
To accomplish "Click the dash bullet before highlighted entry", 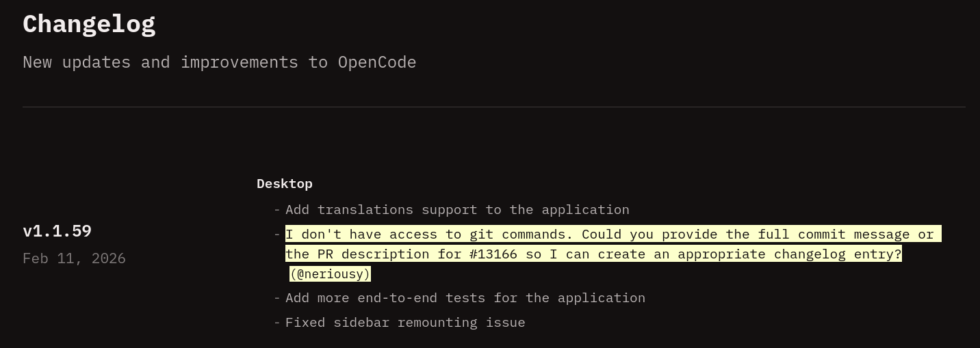I will 277,235.
